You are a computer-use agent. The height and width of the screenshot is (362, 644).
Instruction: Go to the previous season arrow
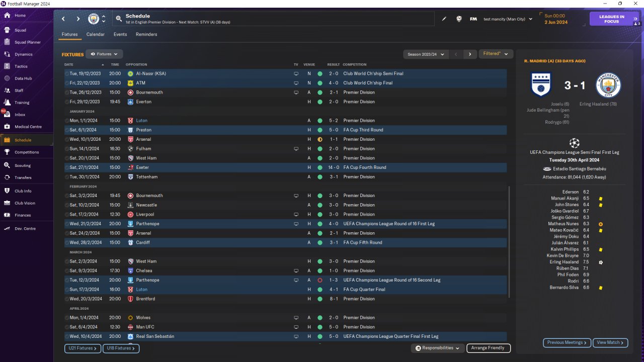coord(456,54)
